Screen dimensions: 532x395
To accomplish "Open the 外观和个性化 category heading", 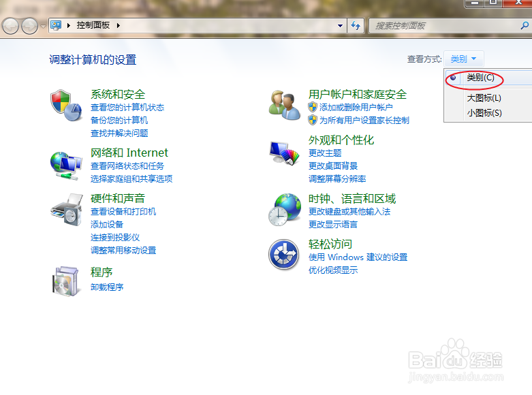I will pyautogui.click(x=341, y=140).
